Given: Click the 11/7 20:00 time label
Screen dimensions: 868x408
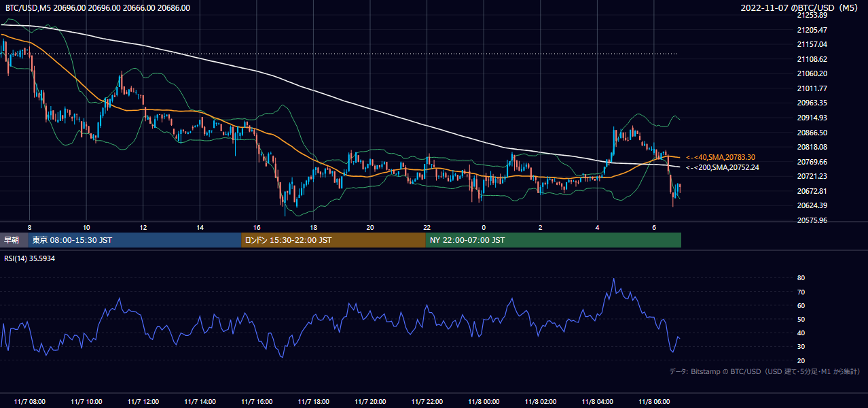Looking at the screenshot, I should point(370,402).
